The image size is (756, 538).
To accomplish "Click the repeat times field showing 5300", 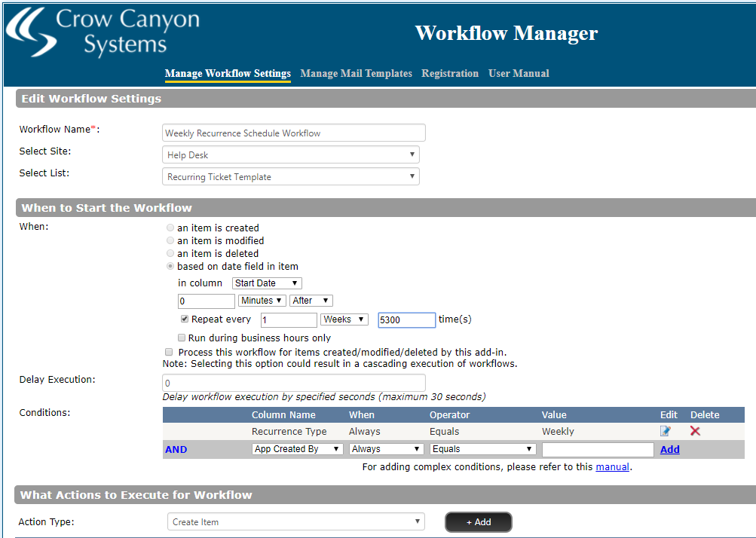I will tap(406, 320).
